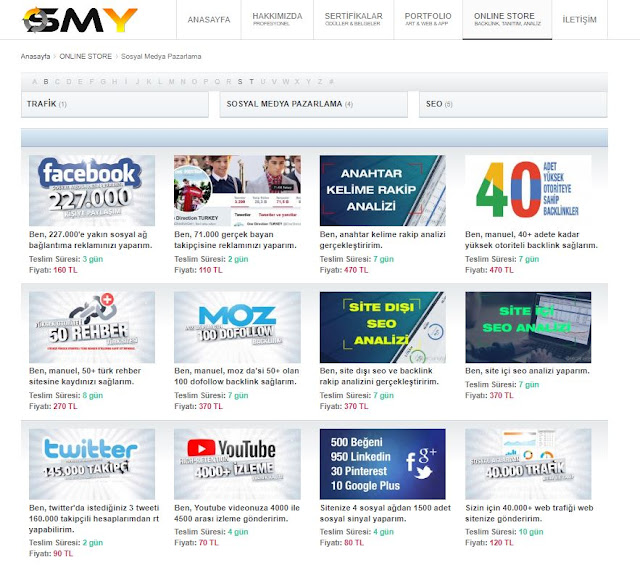The width and height of the screenshot is (640, 565).
Task: Filter by letter S
Action: click(x=240, y=82)
